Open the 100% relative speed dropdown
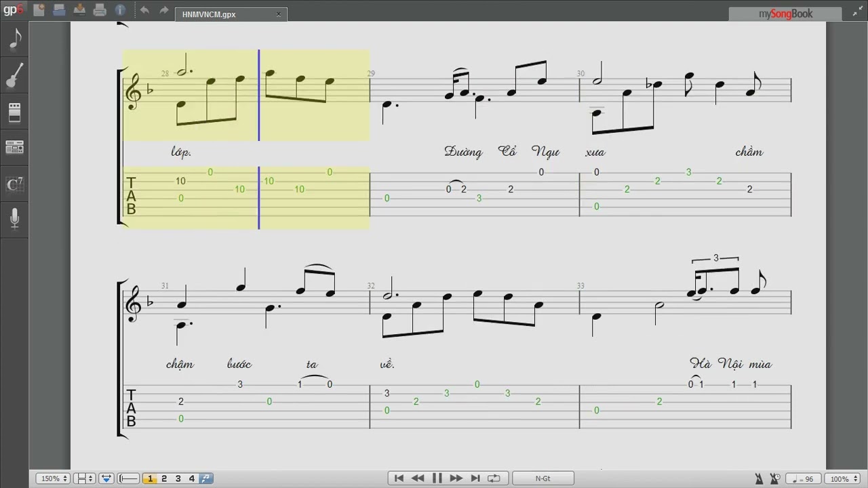The width and height of the screenshot is (868, 488). pos(843,479)
